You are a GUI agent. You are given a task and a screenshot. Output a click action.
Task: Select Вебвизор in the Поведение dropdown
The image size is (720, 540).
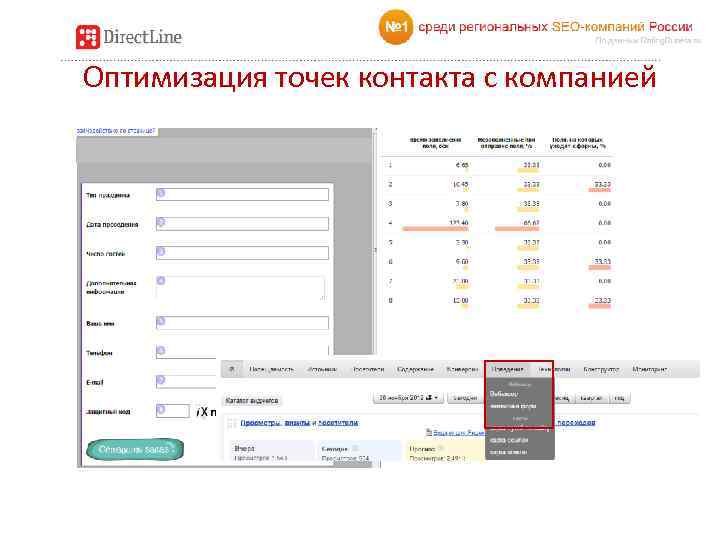pos(504,394)
